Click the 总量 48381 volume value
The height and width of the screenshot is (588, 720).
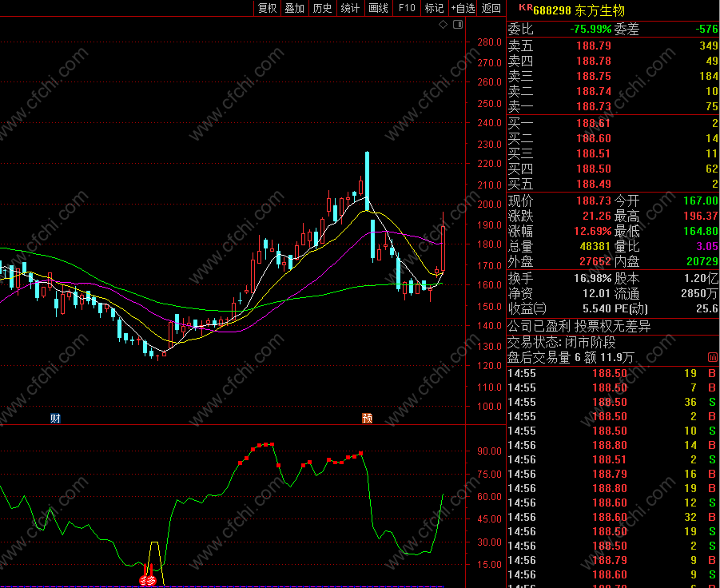point(595,246)
